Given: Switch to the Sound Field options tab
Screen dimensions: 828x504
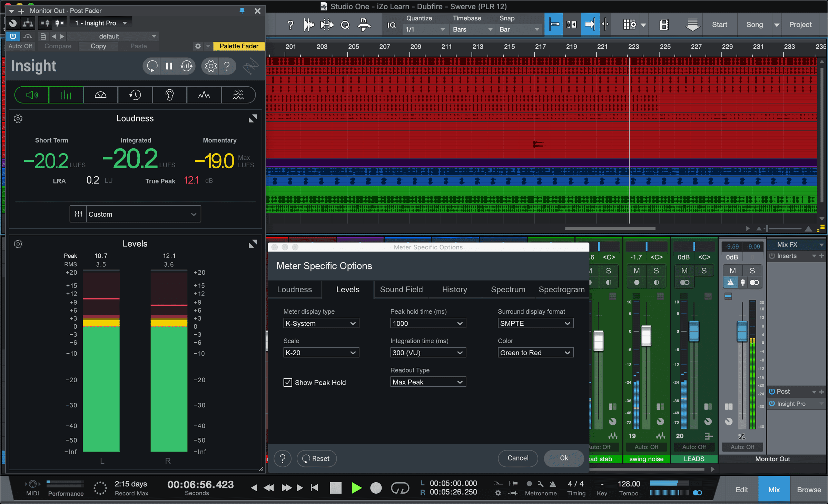Looking at the screenshot, I should (x=401, y=289).
